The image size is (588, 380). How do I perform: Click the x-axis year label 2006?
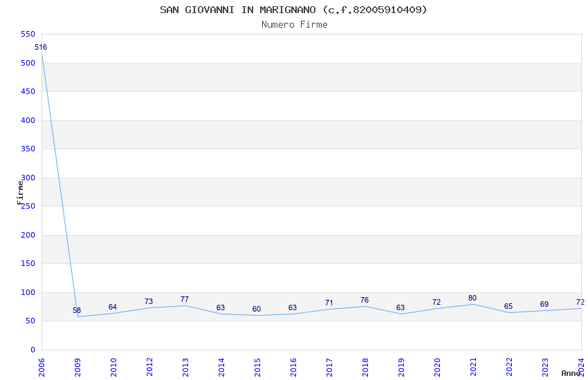pyautogui.click(x=42, y=368)
